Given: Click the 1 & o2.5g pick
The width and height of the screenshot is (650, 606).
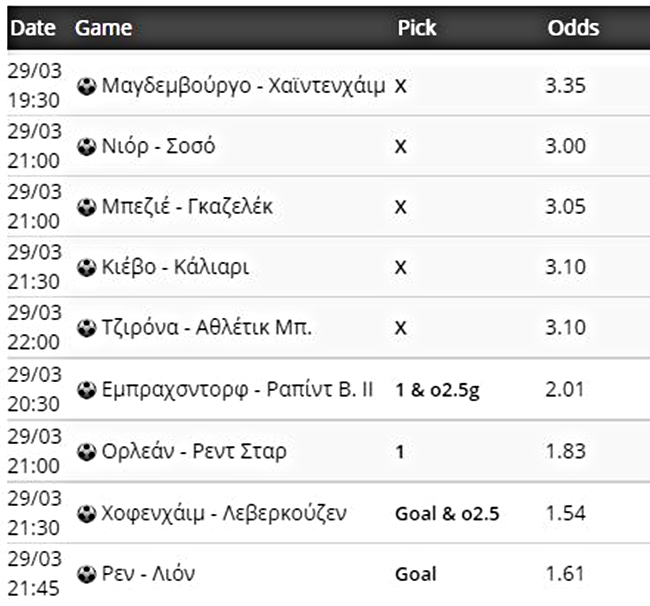Looking at the screenshot, I should [437, 390].
